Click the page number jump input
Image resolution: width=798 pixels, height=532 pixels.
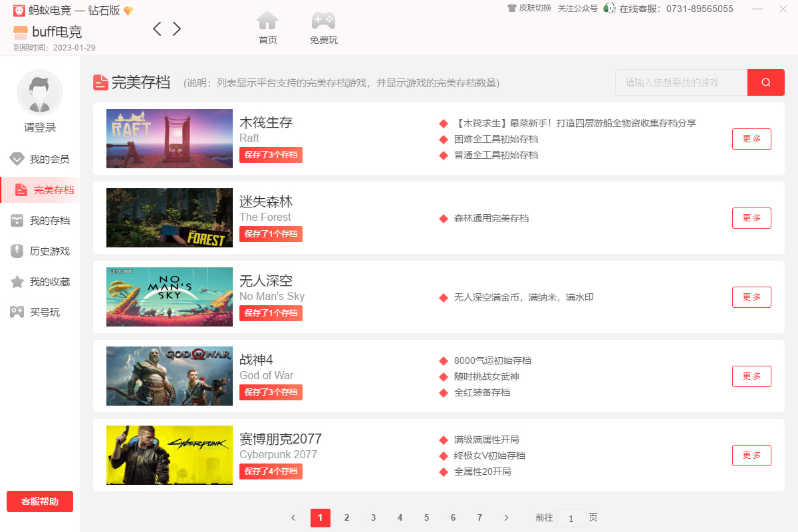click(x=571, y=518)
